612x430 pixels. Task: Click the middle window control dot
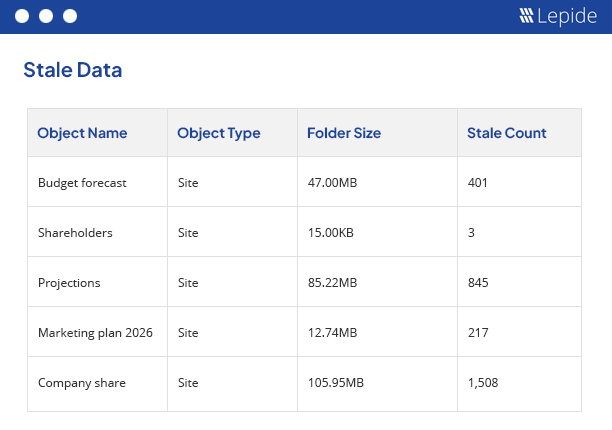click(46, 17)
